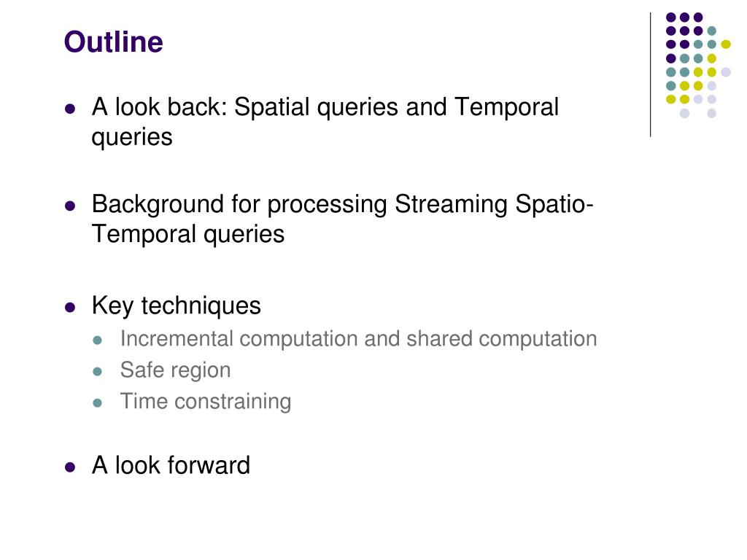The image size is (747, 560).
Task: Click the 'Key techniques' heading text
Action: pos(177,306)
